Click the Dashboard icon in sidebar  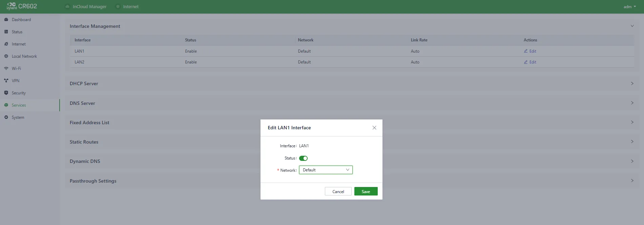pos(6,20)
